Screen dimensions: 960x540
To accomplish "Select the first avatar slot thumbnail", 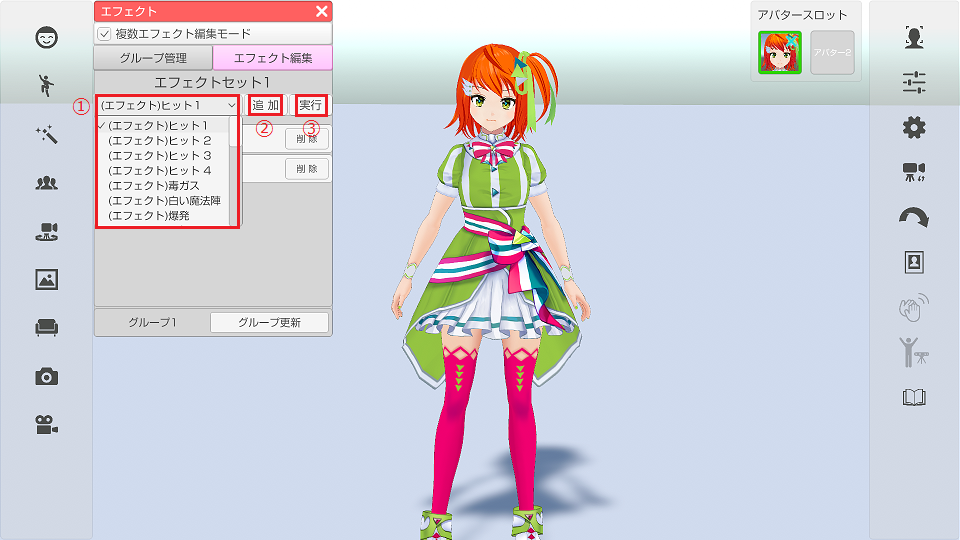I will coord(779,53).
